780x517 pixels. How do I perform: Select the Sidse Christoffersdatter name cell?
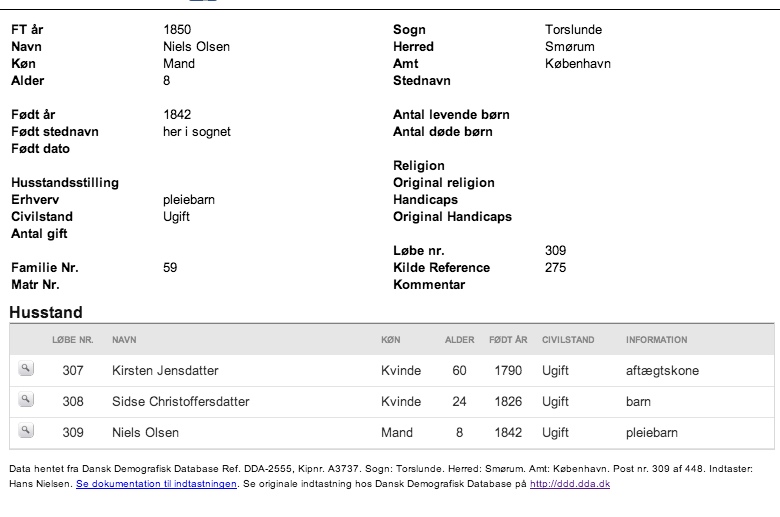click(181, 402)
